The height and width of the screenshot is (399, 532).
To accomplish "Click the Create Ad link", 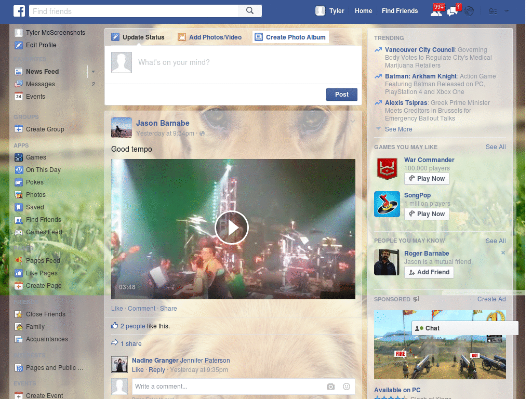I will 491,299.
